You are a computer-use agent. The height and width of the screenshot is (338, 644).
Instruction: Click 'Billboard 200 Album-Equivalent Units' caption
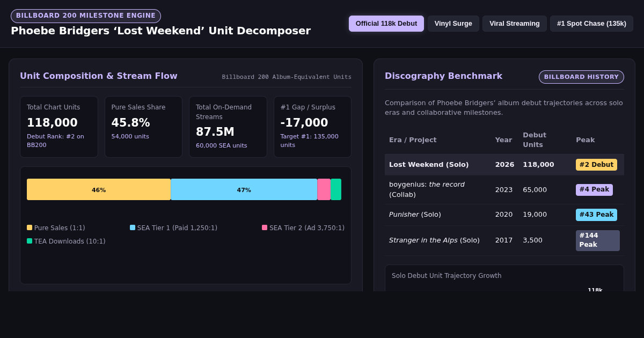tap(287, 77)
